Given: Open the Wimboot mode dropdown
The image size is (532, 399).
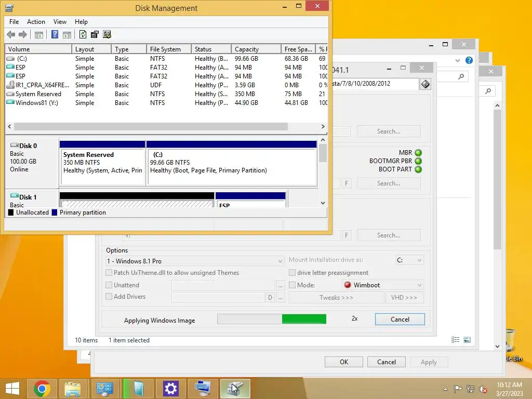Looking at the screenshot, I should coord(383,285).
